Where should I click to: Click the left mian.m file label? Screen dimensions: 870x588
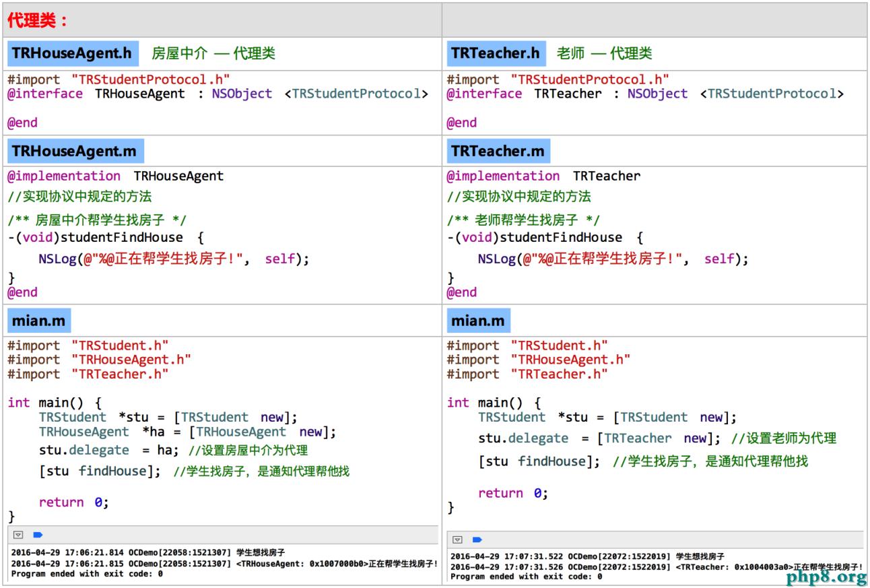(38, 321)
